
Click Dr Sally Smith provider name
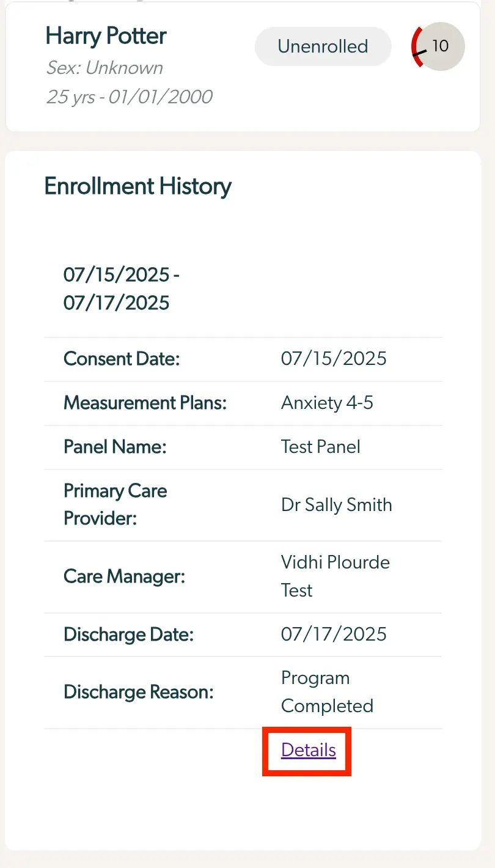click(336, 505)
